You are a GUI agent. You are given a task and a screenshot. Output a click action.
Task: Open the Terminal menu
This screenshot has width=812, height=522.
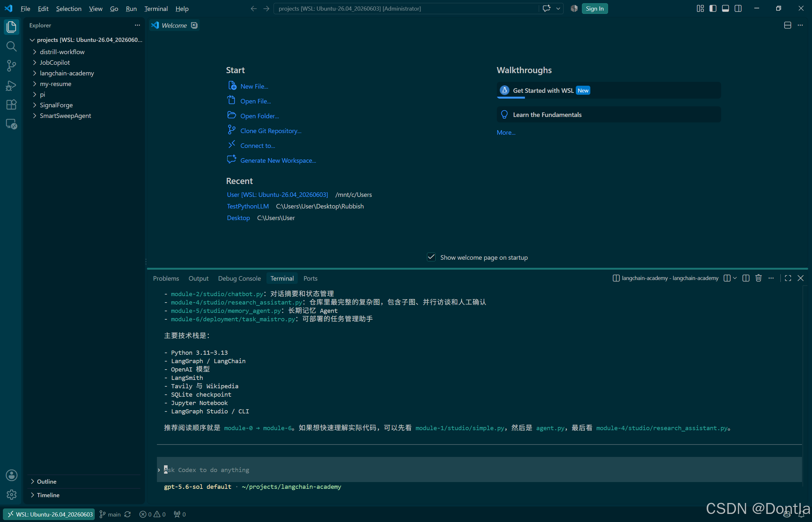coord(156,8)
